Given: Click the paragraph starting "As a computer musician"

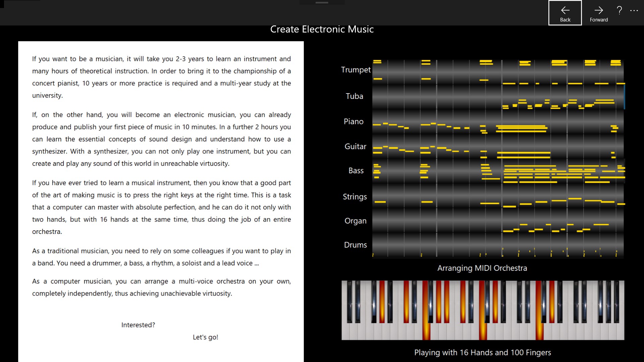Looking at the screenshot, I should click(x=161, y=287).
